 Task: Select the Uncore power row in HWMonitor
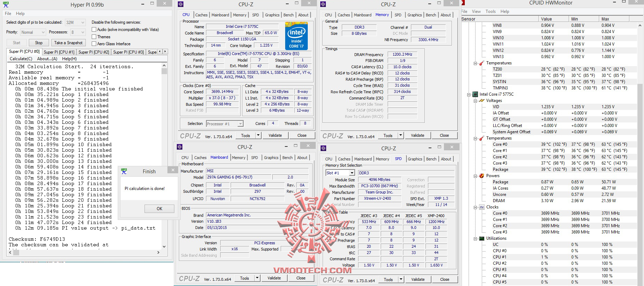pos(549,194)
